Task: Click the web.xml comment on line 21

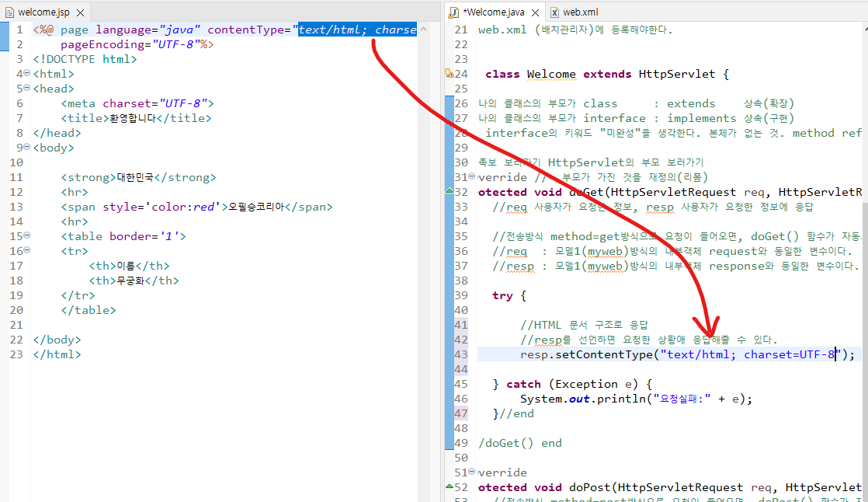Action: pos(575,30)
